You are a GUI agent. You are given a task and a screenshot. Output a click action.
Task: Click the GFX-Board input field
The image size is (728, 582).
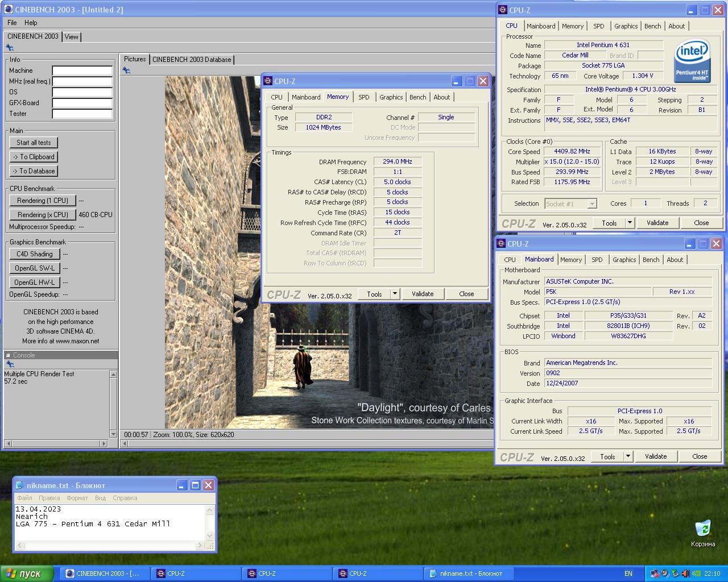pyautogui.click(x=82, y=103)
